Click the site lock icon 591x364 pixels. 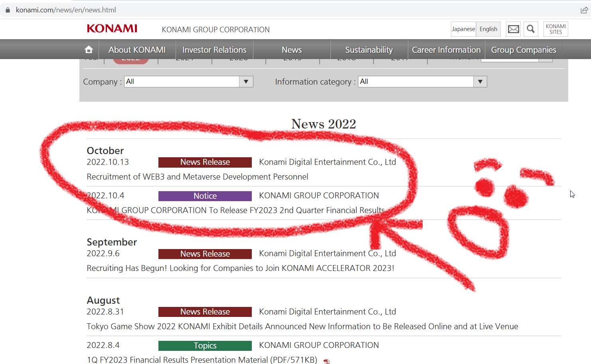click(8, 10)
